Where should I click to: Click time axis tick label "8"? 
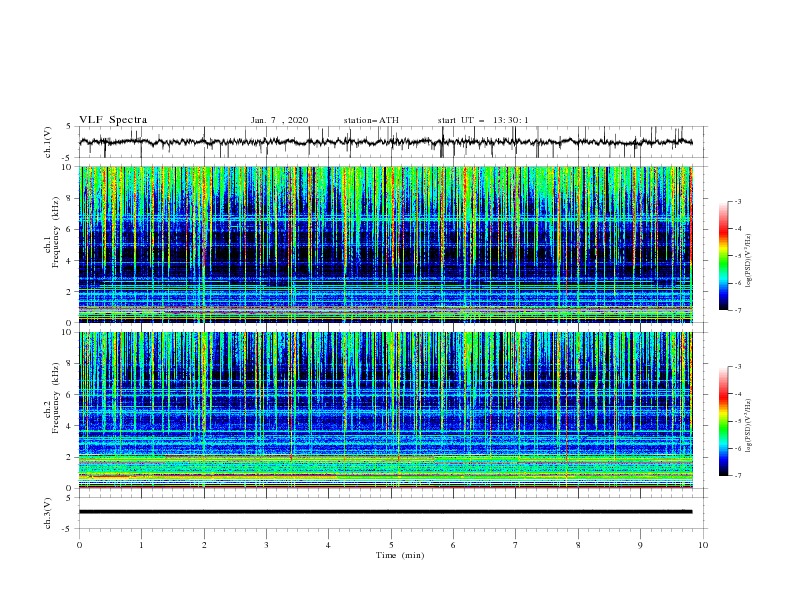[578, 545]
